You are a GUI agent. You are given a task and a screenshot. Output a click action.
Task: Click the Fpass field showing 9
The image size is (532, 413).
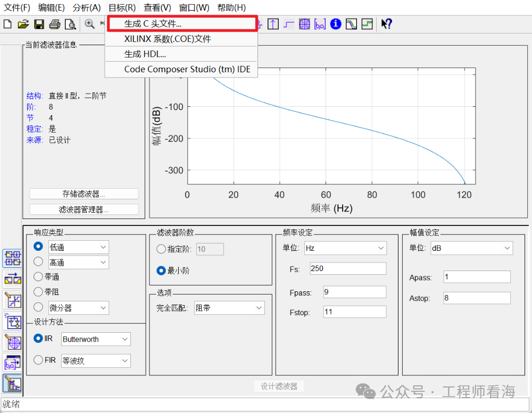pos(354,292)
